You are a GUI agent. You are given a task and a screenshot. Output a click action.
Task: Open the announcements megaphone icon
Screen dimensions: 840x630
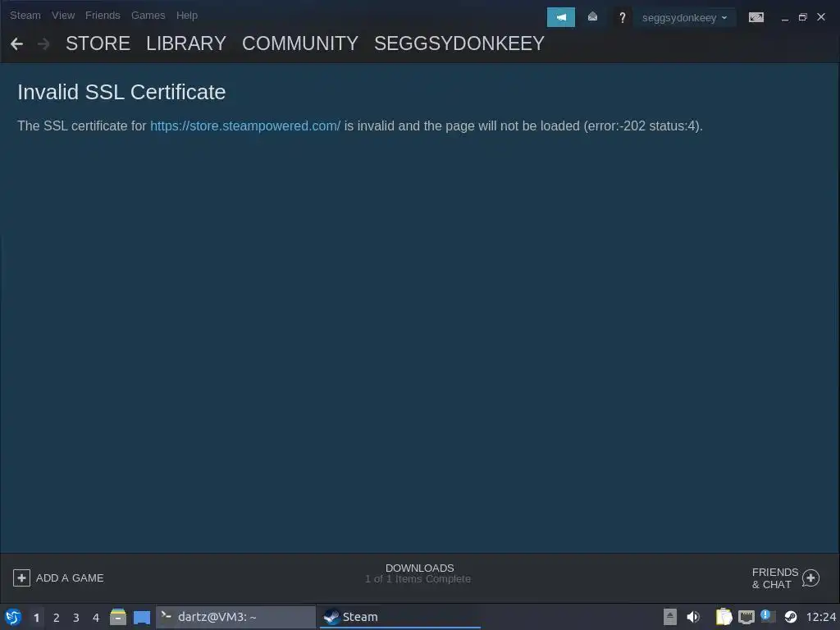pos(560,17)
